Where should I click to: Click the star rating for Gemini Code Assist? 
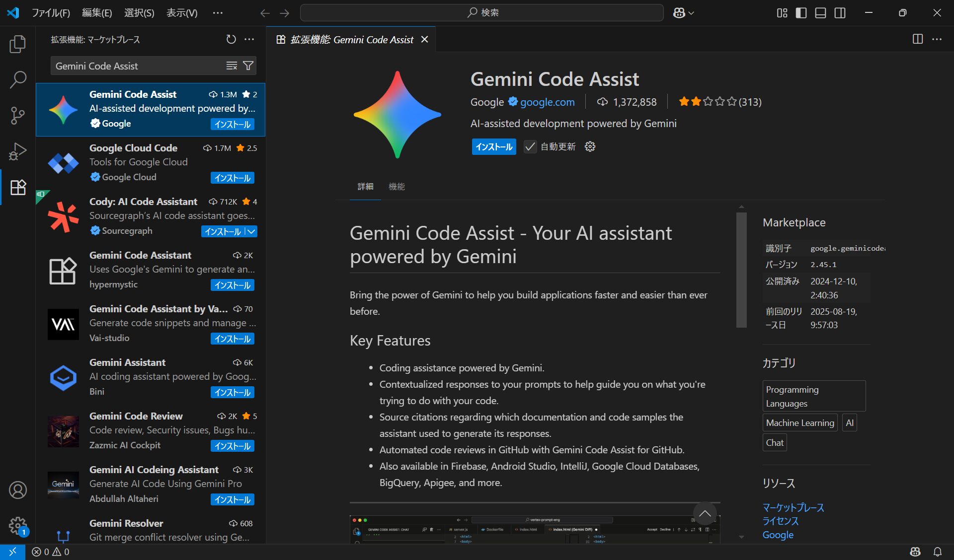pos(720,102)
